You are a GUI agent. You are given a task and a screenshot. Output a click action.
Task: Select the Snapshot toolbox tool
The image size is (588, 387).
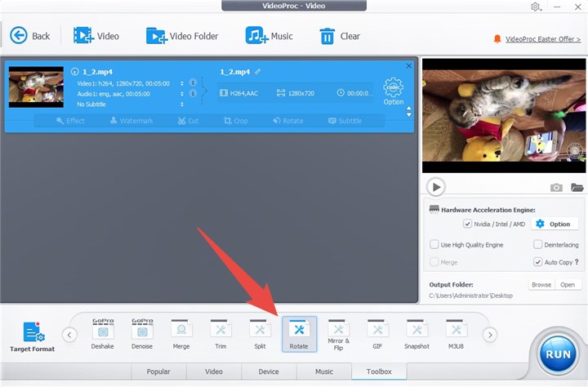tap(416, 334)
